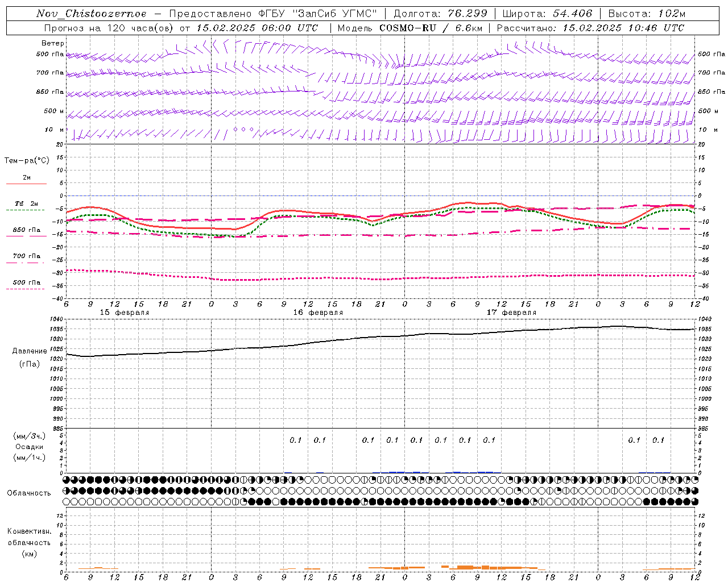Click the computed timestamp Рассчитано: 15.02.2025 10:46 UTC
The image size is (728, 582).
590,28
